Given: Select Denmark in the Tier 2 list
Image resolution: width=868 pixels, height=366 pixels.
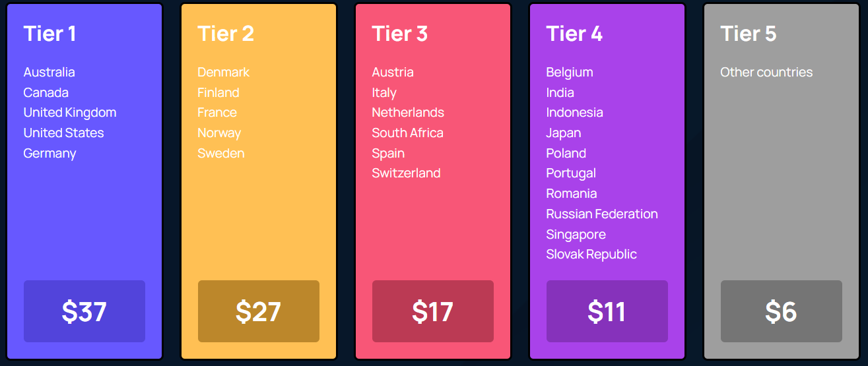Looking at the screenshot, I should 224,72.
